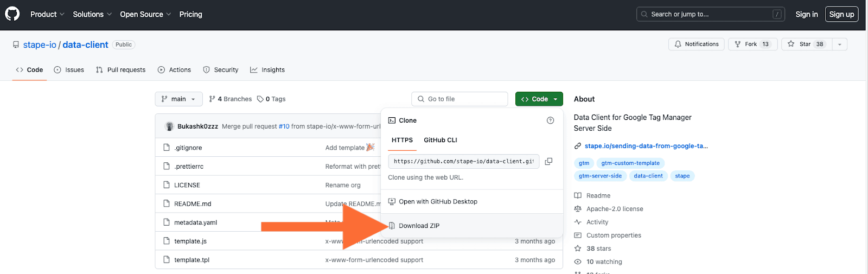Image resolution: width=868 pixels, height=274 pixels.
Task: Open the LICENSE file
Action: coord(187,185)
